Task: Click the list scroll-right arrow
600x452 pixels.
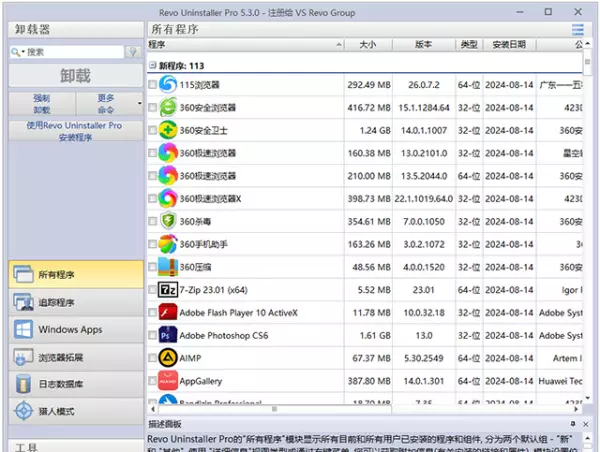Action: coord(576,409)
